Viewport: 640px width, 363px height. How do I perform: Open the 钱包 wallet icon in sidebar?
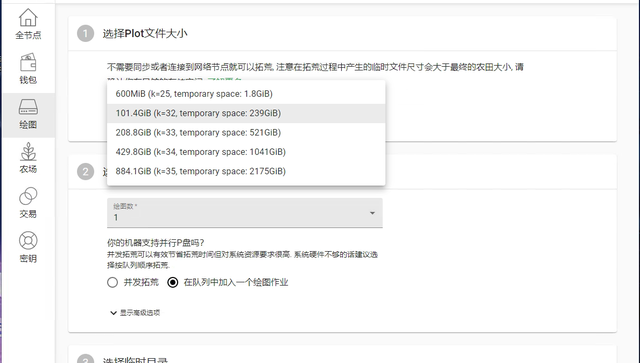point(28,62)
